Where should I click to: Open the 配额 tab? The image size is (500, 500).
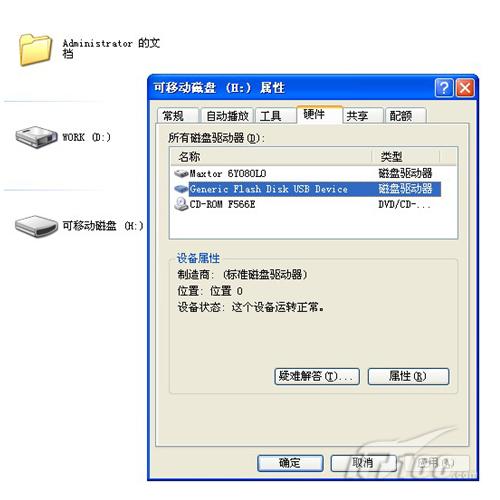[406, 116]
